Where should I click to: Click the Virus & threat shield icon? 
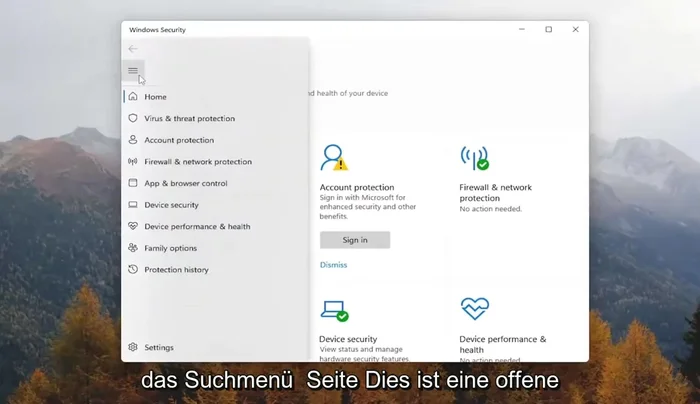pos(133,118)
